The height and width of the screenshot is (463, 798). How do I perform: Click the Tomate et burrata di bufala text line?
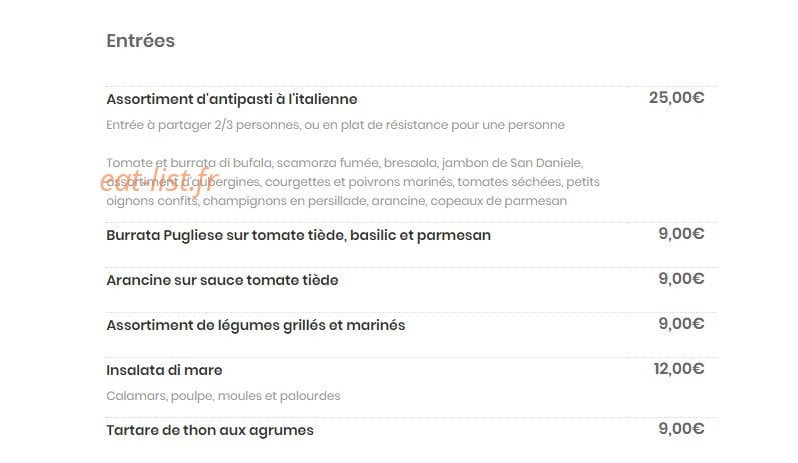345,163
